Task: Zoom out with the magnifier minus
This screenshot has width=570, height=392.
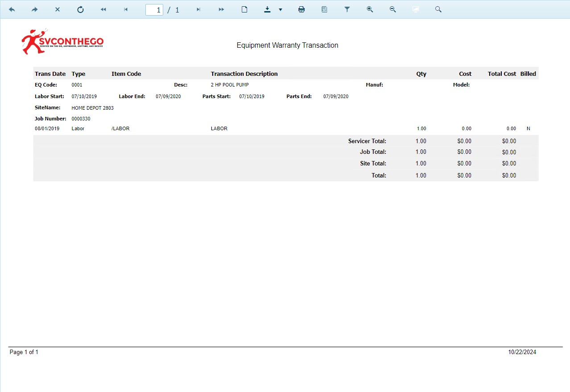Action: coord(392,9)
